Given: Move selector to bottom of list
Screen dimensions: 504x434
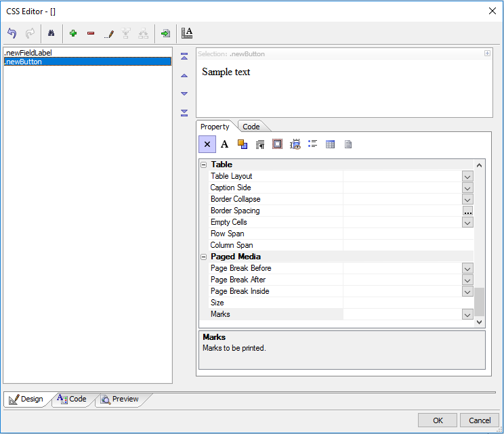Looking at the screenshot, I should (184, 113).
